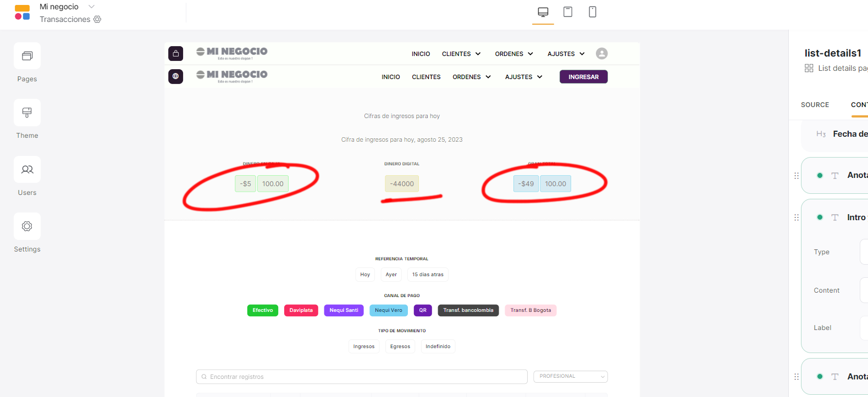Click the gear icon next to Transacciones
Image resolution: width=868 pixels, height=397 pixels.
(97, 19)
